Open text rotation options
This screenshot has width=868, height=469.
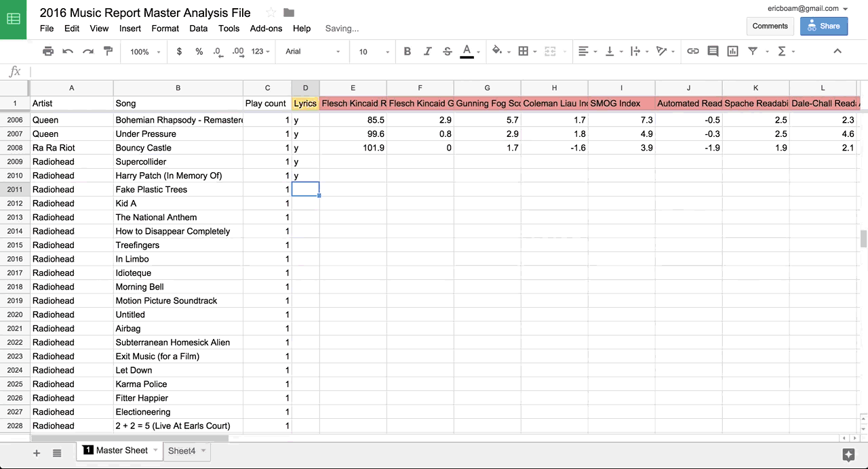662,52
